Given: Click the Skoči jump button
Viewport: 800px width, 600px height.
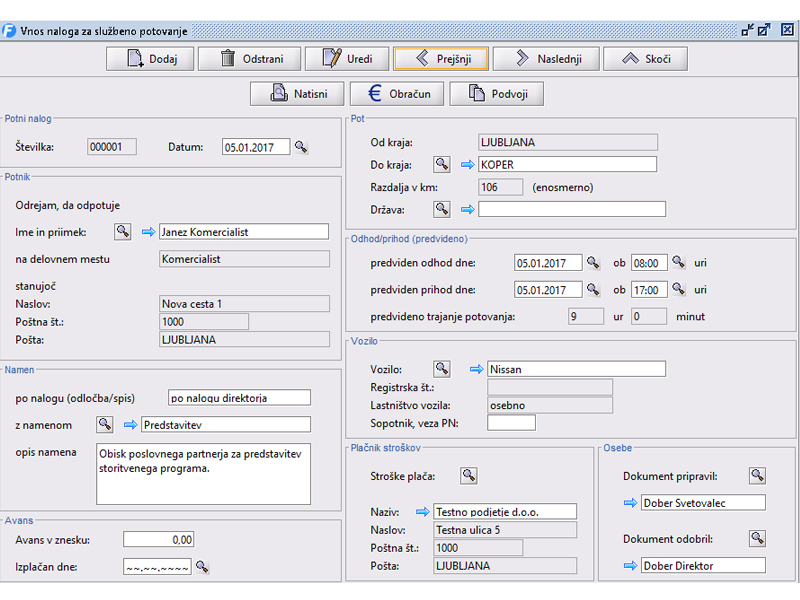Looking at the screenshot, I should [645, 59].
